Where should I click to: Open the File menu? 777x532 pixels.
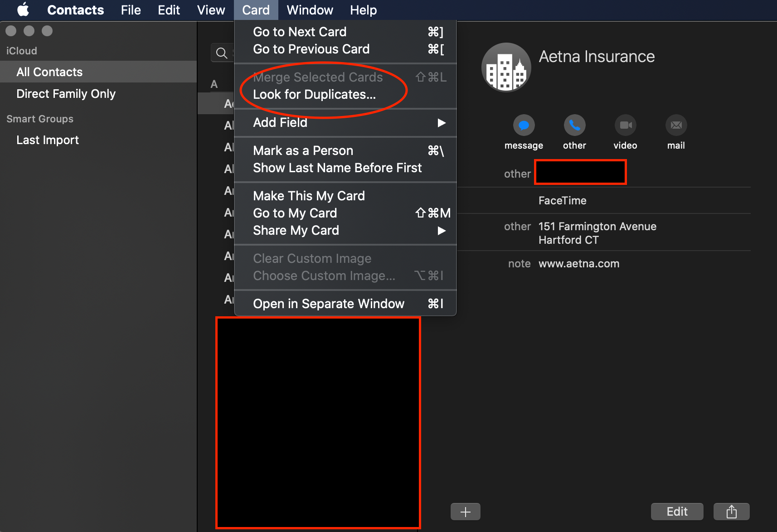131,10
